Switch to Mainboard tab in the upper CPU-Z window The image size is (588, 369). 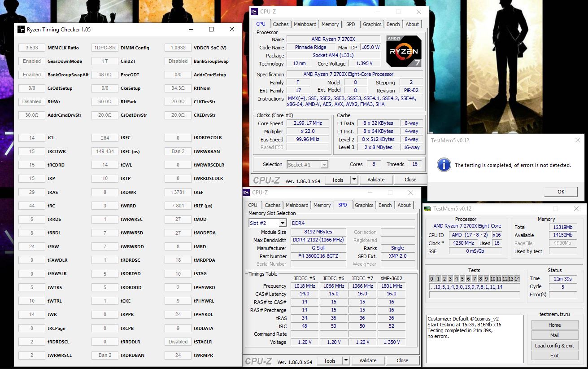(305, 24)
